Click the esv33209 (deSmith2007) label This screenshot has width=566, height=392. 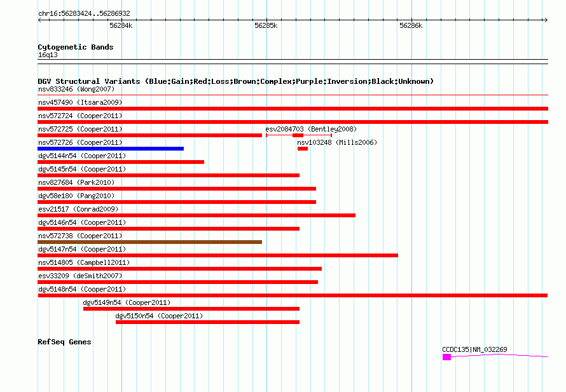pyautogui.click(x=80, y=276)
